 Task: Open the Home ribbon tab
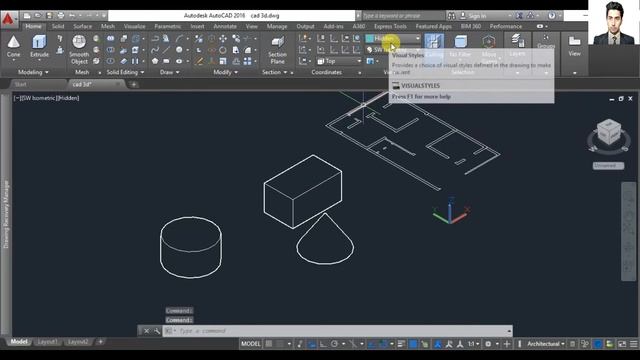tap(33, 26)
